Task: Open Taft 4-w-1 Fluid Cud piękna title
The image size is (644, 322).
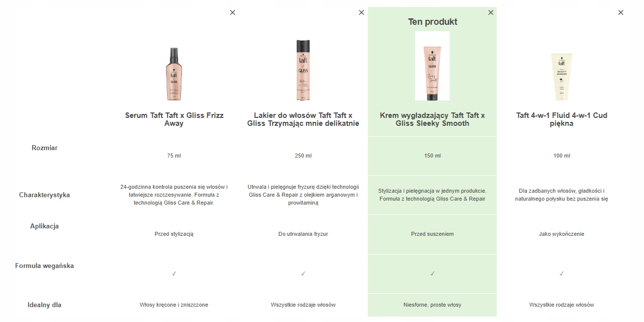Action: point(562,119)
